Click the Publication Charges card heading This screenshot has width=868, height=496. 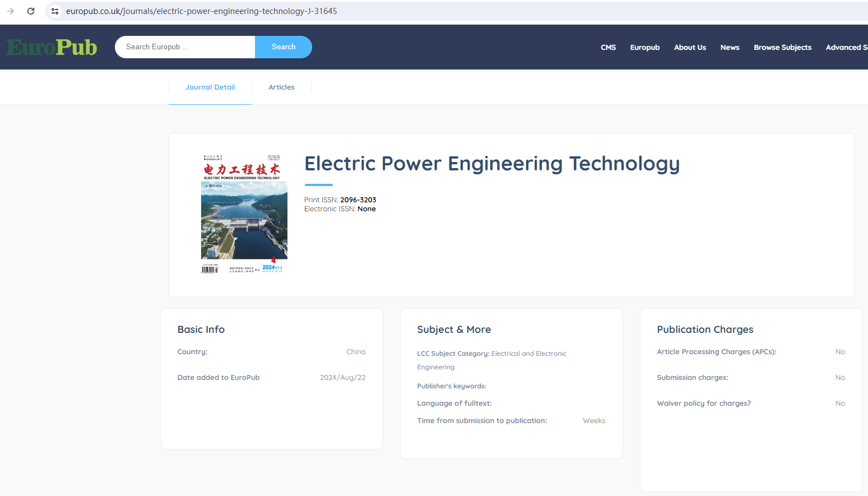click(x=705, y=330)
